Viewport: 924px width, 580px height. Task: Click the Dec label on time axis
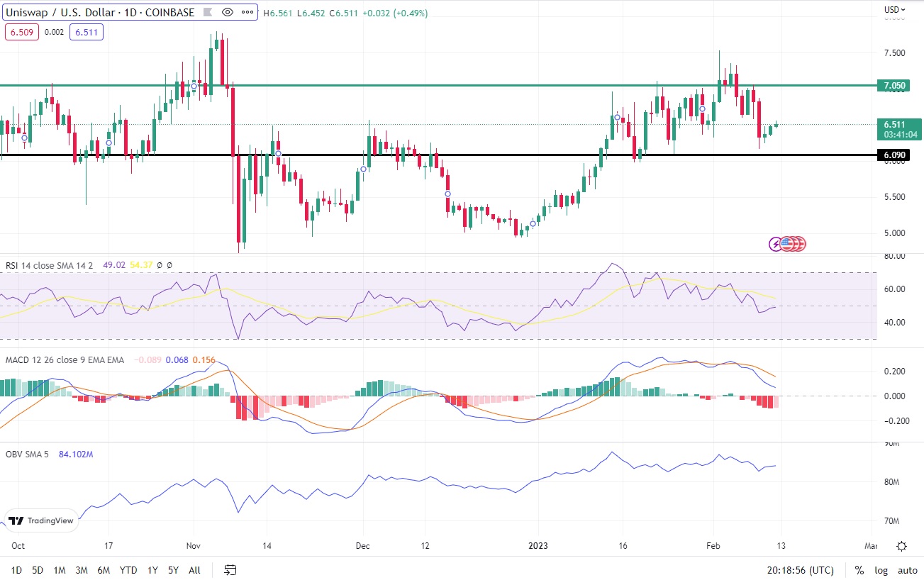pyautogui.click(x=363, y=546)
